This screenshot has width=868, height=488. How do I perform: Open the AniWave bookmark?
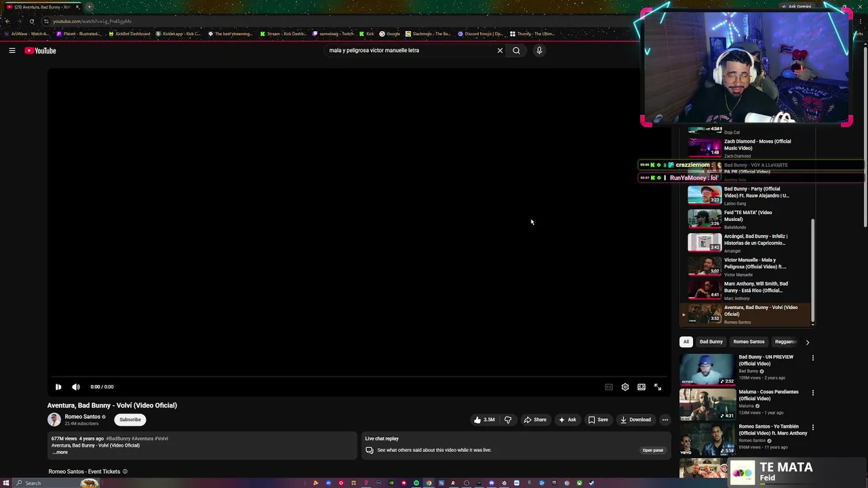click(x=26, y=34)
